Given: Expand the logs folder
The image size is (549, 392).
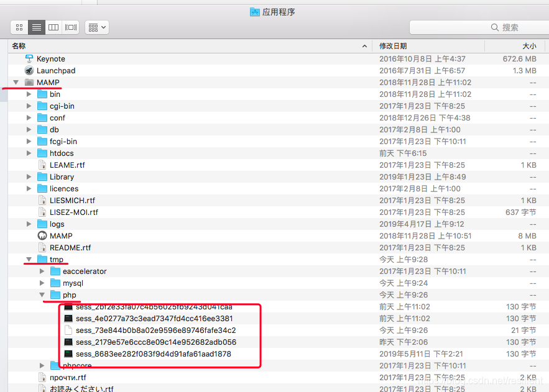Looking at the screenshot, I should click(29, 224).
